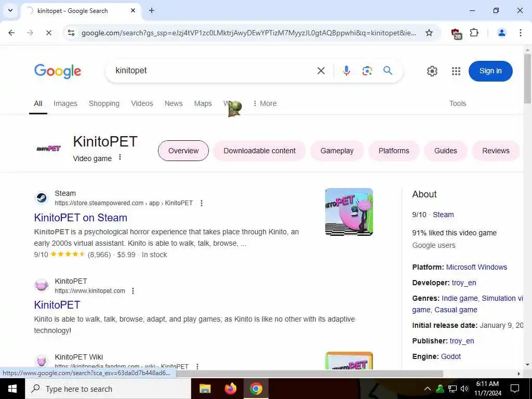The image size is (532, 399).
Task: Open search Tools
Action: [458, 103]
